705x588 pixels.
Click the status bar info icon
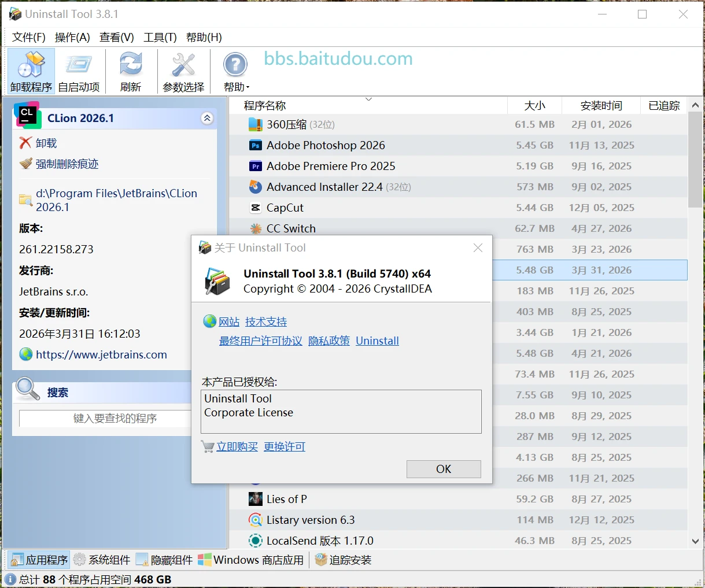click(10, 579)
